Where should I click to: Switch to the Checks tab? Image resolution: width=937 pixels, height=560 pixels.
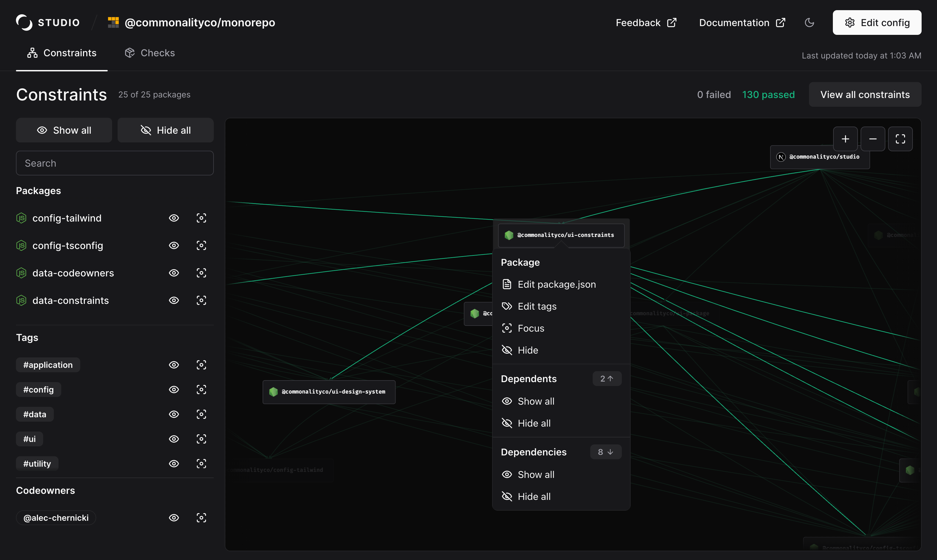click(x=149, y=52)
